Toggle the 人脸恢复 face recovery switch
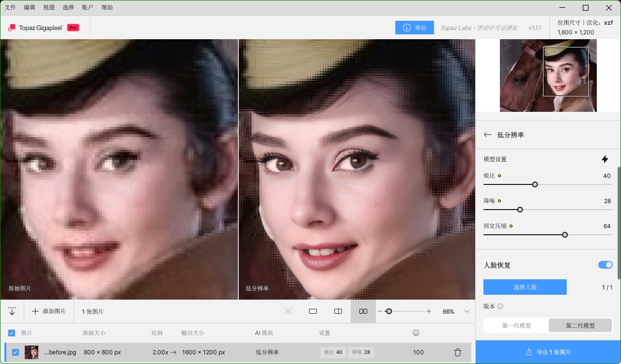 [x=605, y=265]
